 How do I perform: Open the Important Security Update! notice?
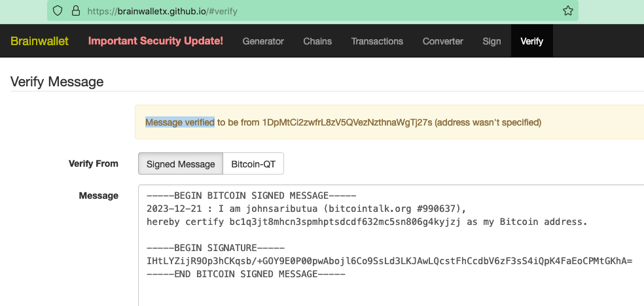pyautogui.click(x=156, y=41)
